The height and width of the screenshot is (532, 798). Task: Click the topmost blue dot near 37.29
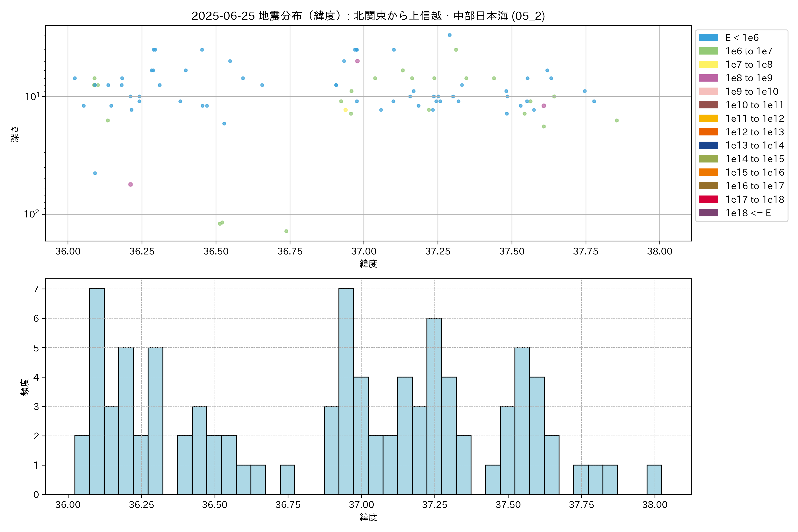point(450,35)
